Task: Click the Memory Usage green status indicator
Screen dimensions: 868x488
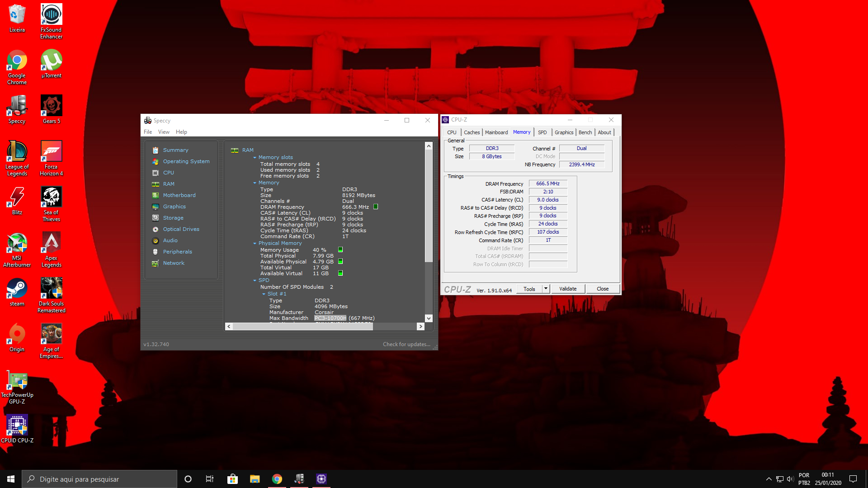Action: (340, 249)
